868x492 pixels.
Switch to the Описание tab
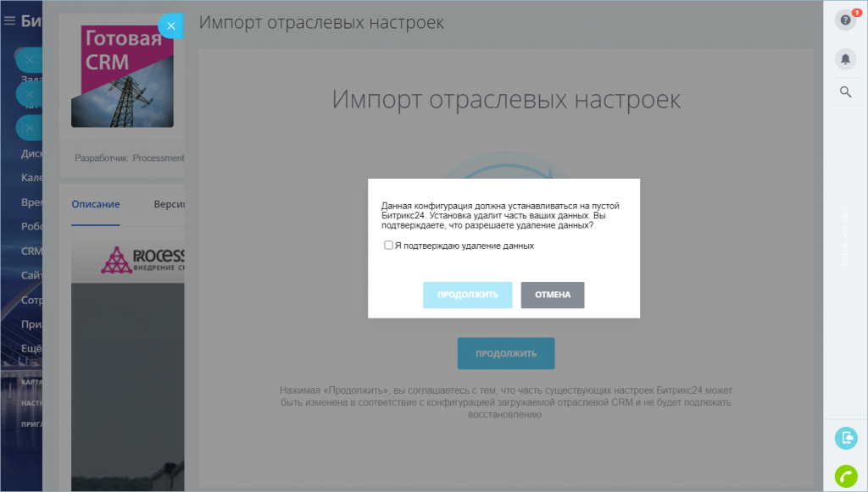96,204
